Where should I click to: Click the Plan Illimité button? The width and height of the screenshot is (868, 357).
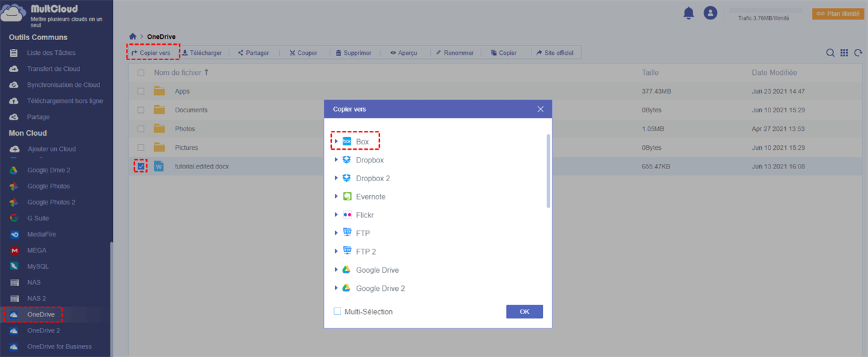(838, 13)
